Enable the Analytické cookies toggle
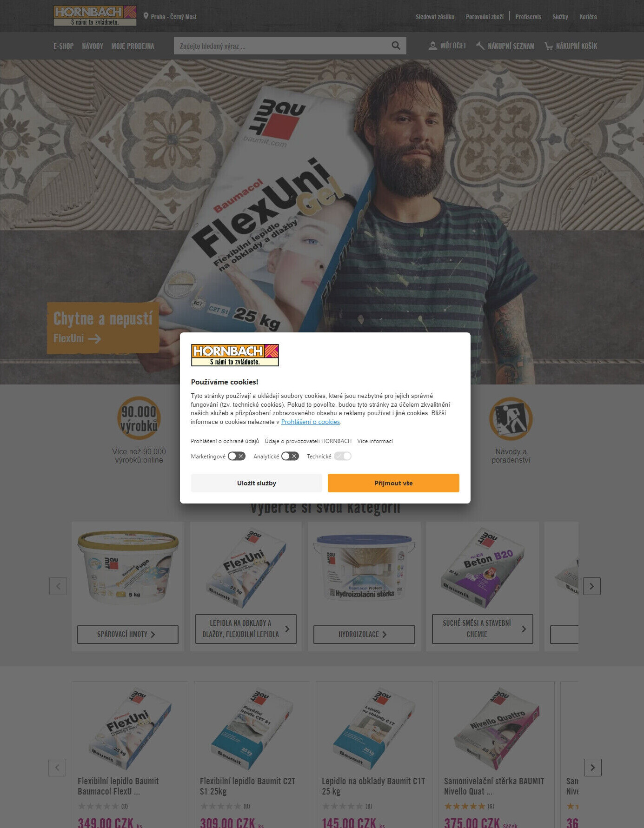 (x=290, y=456)
